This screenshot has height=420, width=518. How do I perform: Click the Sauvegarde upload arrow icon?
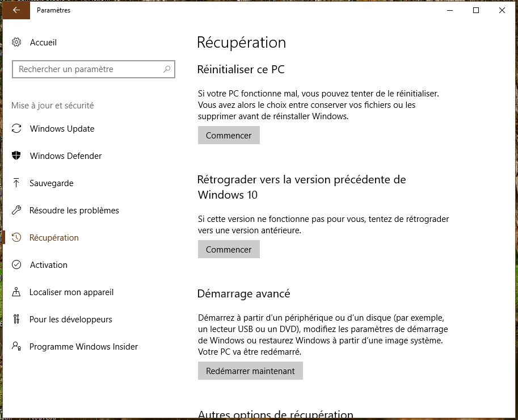[x=16, y=183]
